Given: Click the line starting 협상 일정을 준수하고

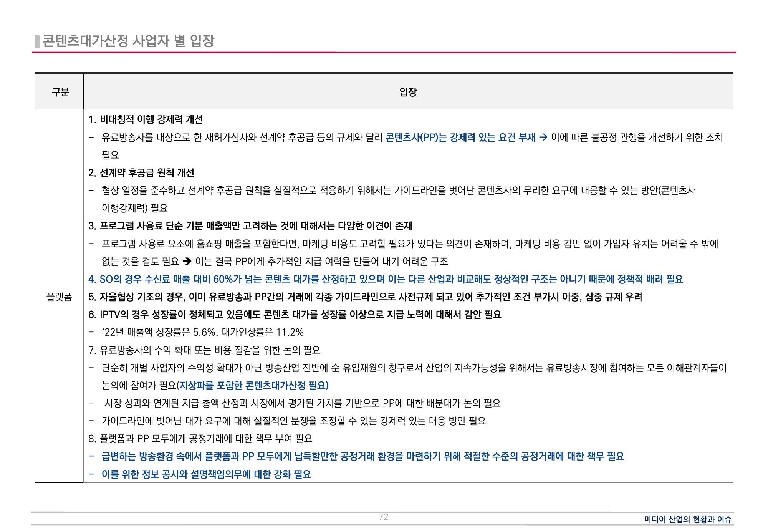Looking at the screenshot, I should pos(399,191).
